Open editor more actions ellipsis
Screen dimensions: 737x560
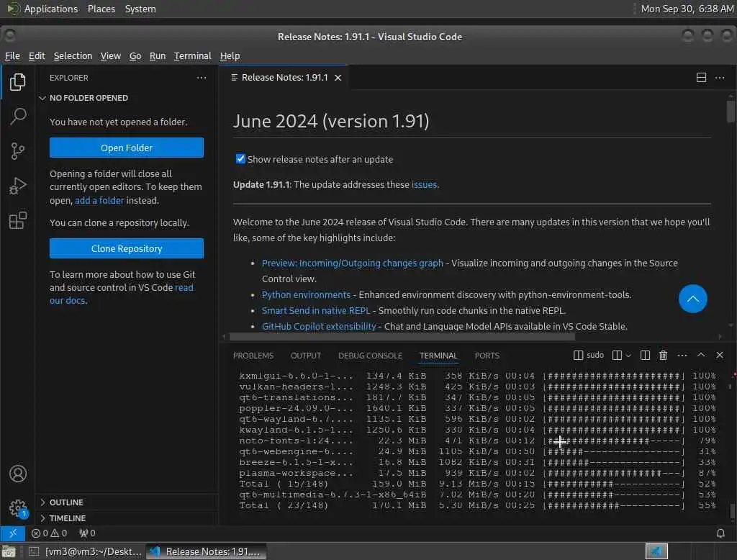point(720,78)
